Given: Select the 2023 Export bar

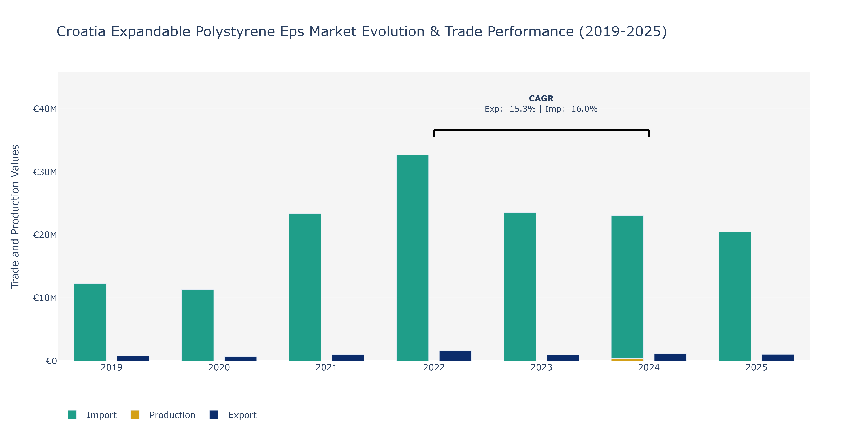Looking at the screenshot, I should point(563,358).
